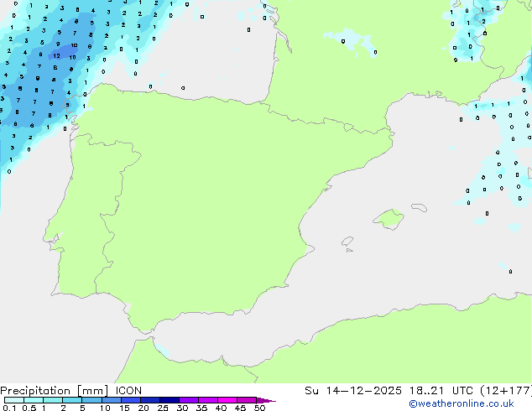Image resolution: width=532 pixels, height=411 pixels.
Task: Click the 'Precipitation [mm]' title text
Action: 55,391
